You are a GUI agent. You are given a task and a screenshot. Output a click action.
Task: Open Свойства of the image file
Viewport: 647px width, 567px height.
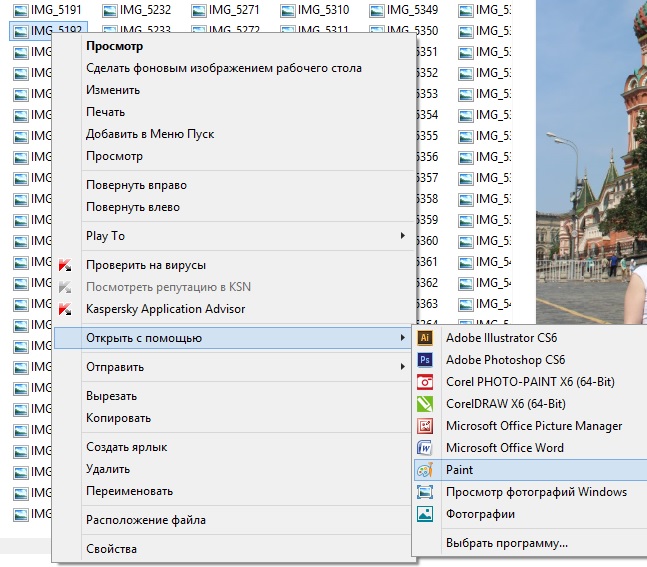point(111,549)
